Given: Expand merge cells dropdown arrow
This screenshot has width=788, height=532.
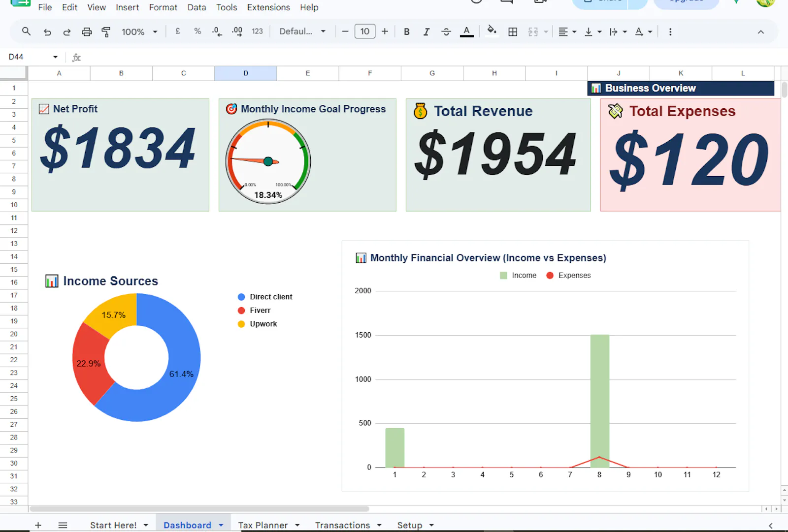Looking at the screenshot, I should tap(546, 32).
